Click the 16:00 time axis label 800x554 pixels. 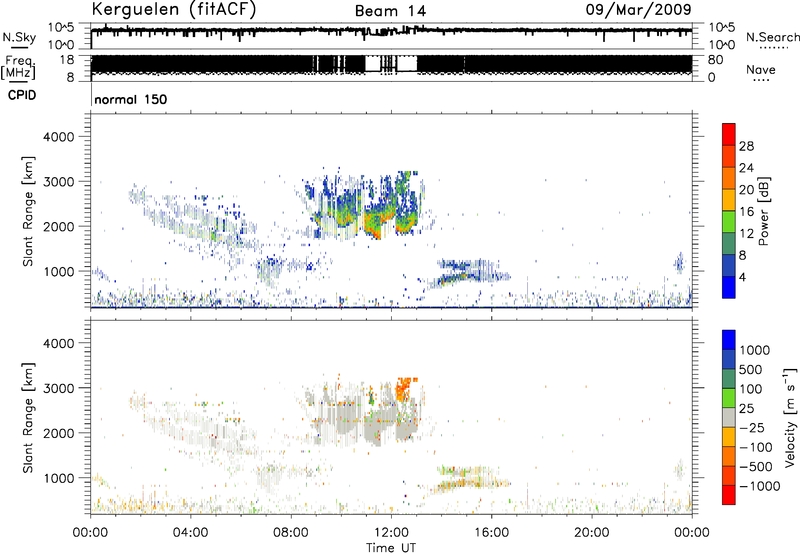(491, 533)
